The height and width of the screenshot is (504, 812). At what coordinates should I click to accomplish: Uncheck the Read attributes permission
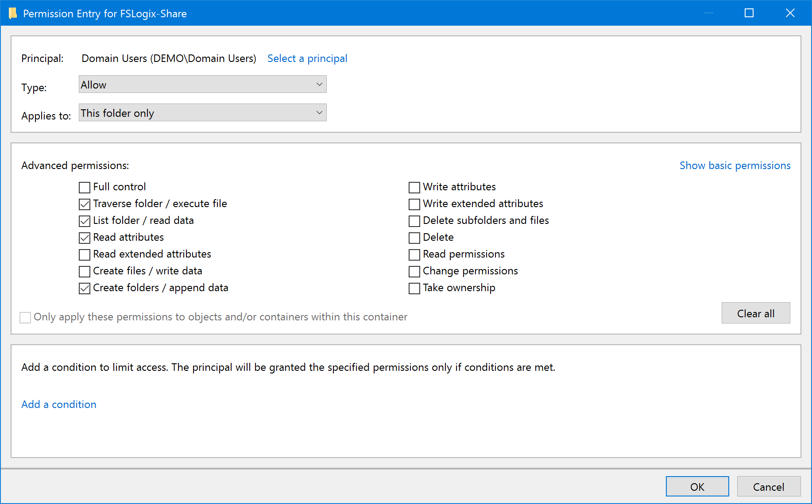[84, 238]
